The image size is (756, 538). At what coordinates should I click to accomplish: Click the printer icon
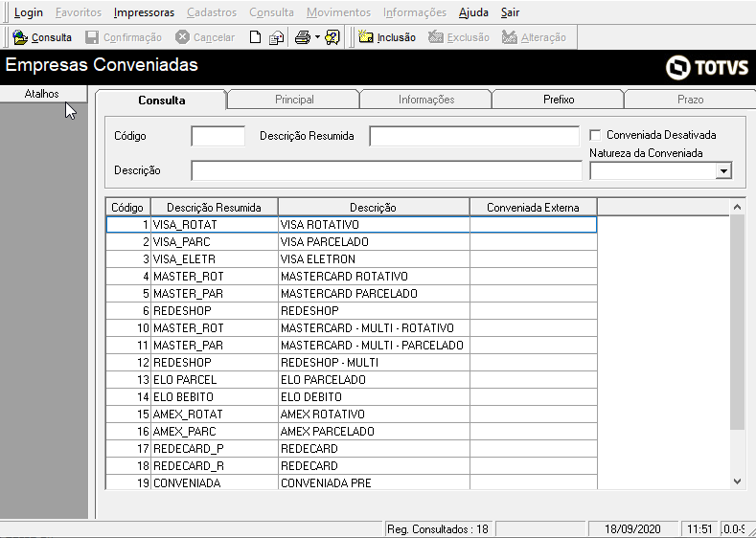pos(302,37)
